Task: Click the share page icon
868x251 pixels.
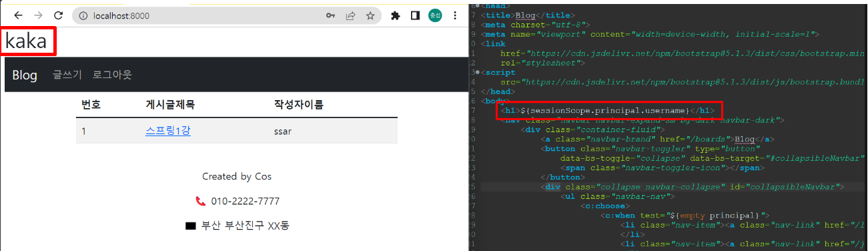Action: pyautogui.click(x=350, y=15)
